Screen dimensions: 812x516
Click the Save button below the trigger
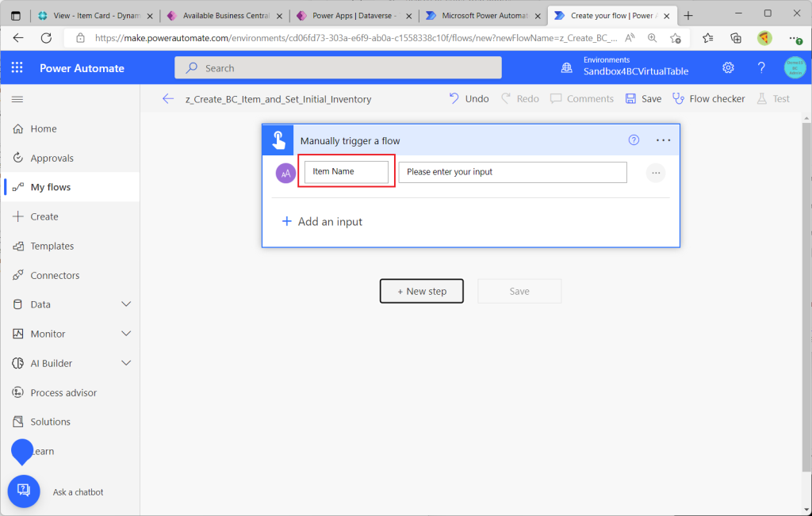tap(519, 291)
